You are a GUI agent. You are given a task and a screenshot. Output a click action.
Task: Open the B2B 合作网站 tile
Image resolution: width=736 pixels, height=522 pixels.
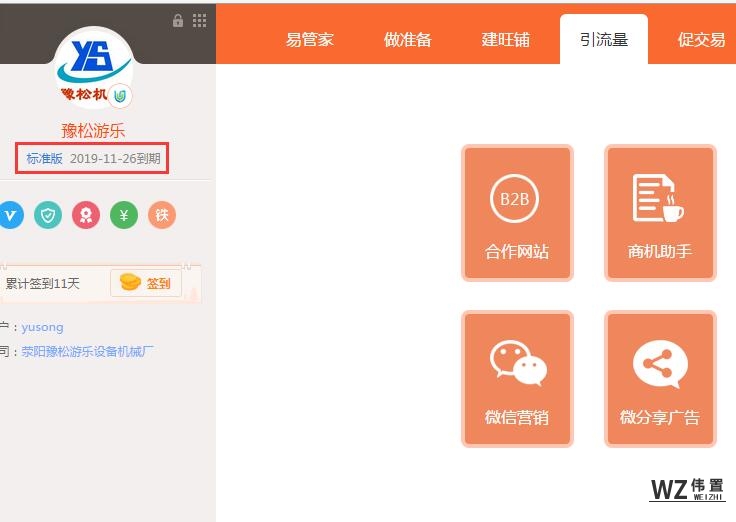pos(517,213)
